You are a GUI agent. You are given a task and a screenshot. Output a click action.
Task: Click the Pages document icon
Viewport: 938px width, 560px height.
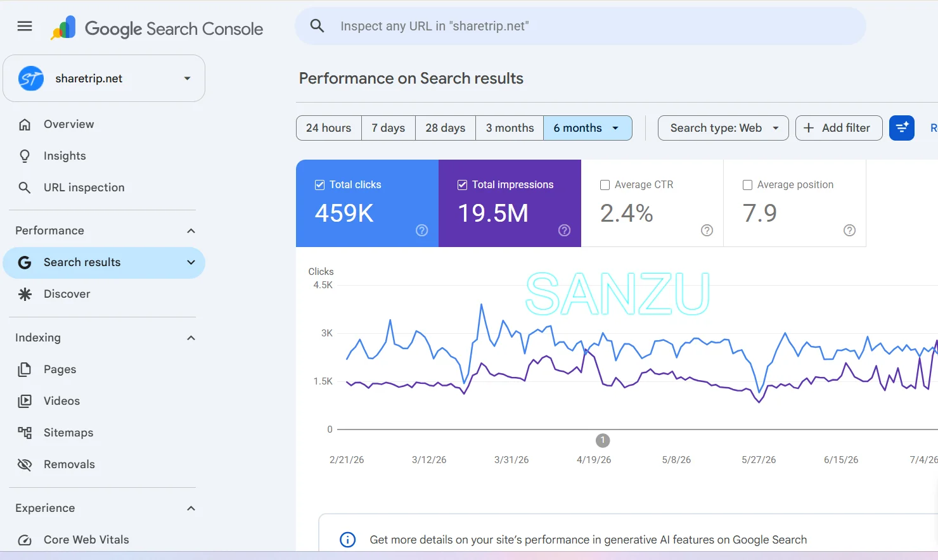pos(25,369)
